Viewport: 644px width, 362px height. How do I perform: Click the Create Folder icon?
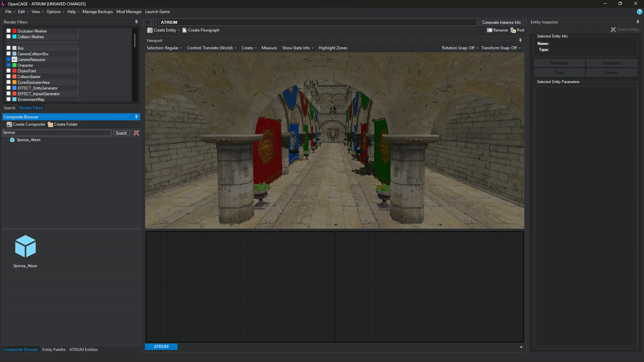click(50, 124)
